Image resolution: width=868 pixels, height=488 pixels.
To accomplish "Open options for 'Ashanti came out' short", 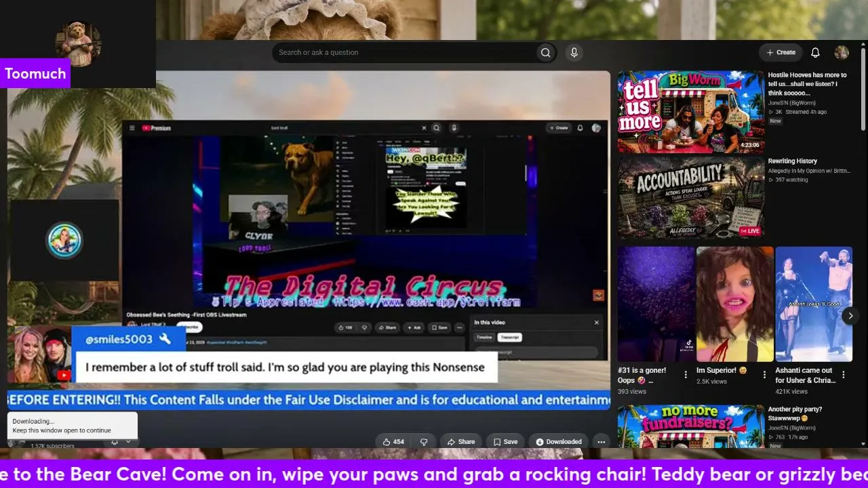I will (x=844, y=374).
